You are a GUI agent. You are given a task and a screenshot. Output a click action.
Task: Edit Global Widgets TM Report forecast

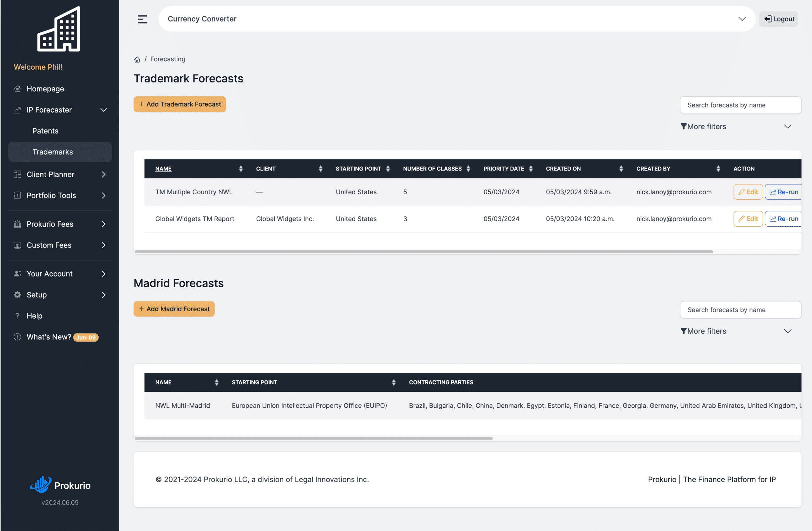748,219
